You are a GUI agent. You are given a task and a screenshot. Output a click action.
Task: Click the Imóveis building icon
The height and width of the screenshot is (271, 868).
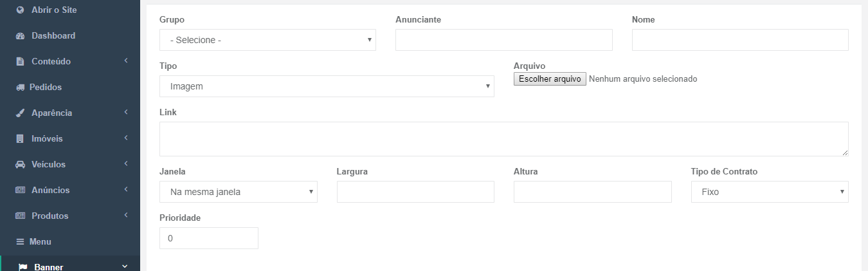(x=20, y=139)
